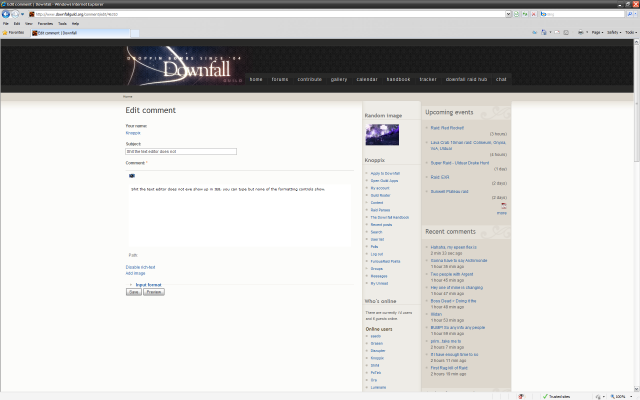Click the Print icon in command bar
Image resolution: width=640 pixels, height=400 pixels.
tap(580, 33)
